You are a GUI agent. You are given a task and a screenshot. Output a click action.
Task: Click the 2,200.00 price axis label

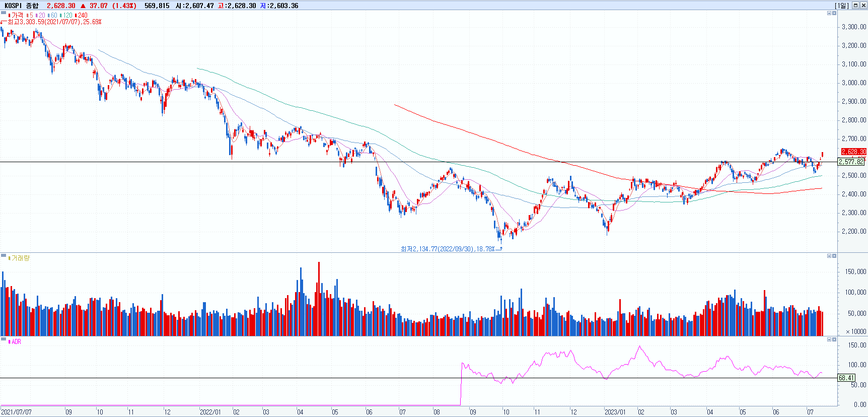[854, 231]
